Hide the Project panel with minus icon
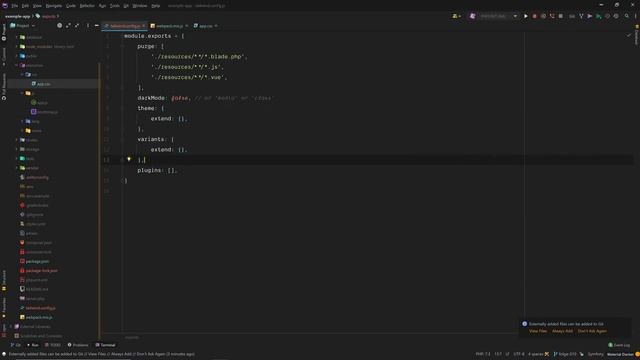The image size is (640, 360). (97, 26)
